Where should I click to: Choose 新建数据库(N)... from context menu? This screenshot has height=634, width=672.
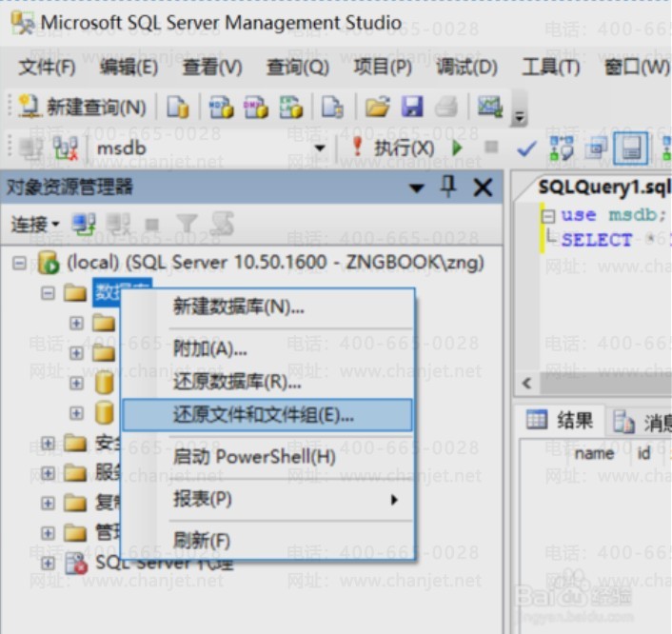point(267,307)
